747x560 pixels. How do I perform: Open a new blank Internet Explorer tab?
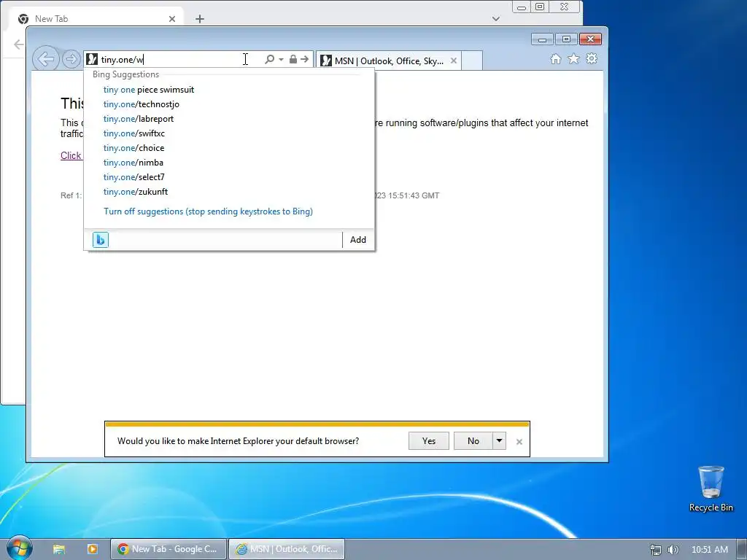click(x=472, y=61)
